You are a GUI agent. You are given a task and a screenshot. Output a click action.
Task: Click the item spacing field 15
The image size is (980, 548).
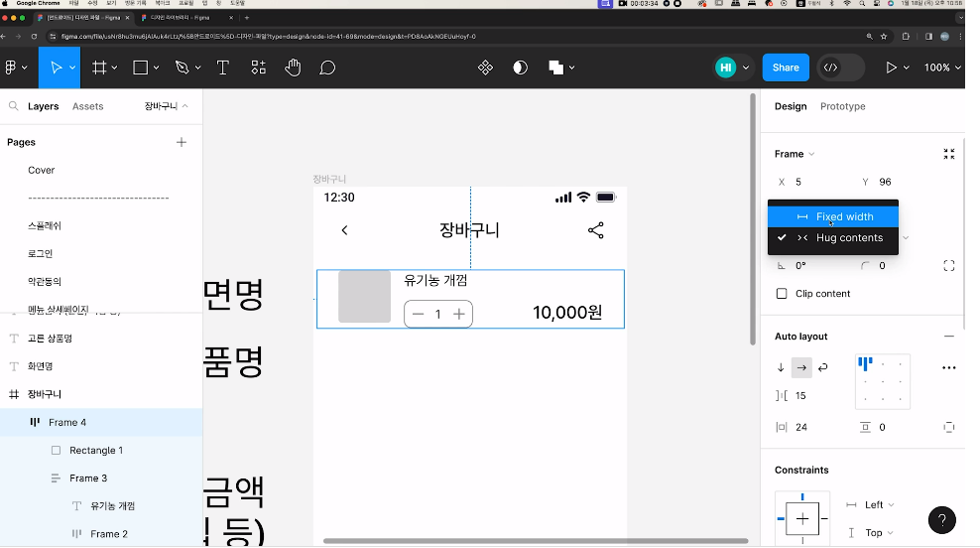coord(810,396)
